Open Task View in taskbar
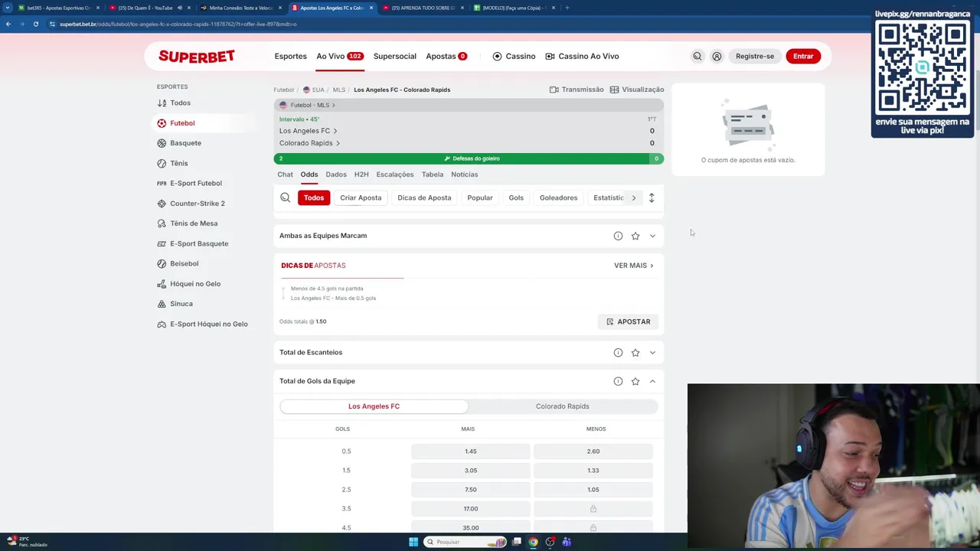 (x=517, y=542)
